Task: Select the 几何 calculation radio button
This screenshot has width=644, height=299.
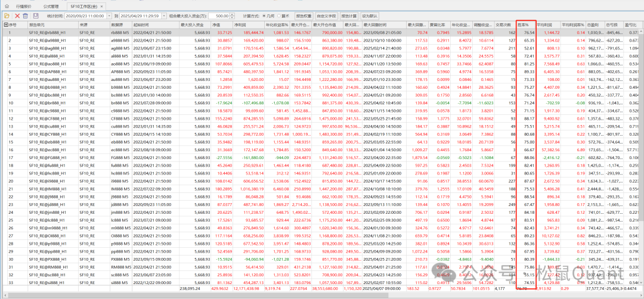Action: [x=263, y=15]
